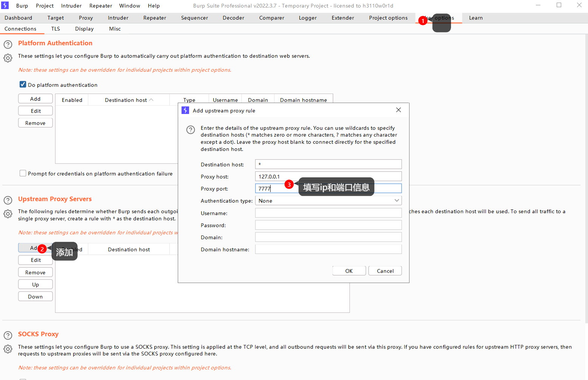This screenshot has width=588, height=380.
Task: Open SOCKS Proxy help icon
Action: coord(8,335)
